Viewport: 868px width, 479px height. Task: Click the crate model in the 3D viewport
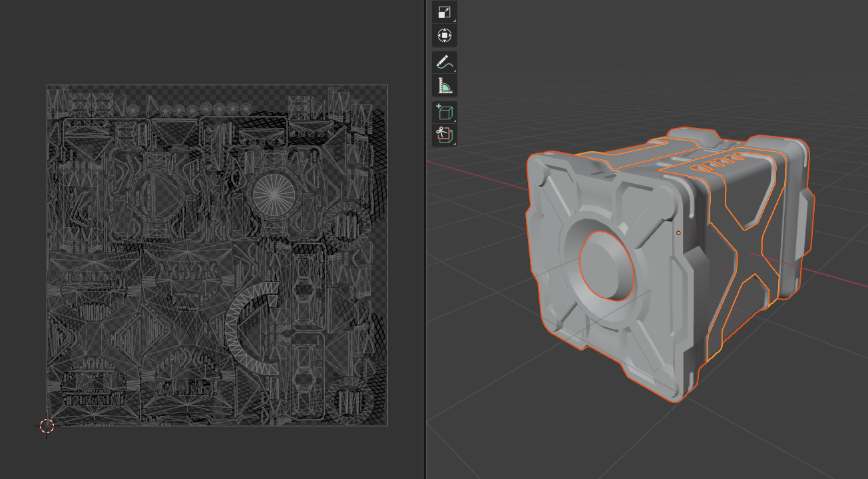point(669,265)
